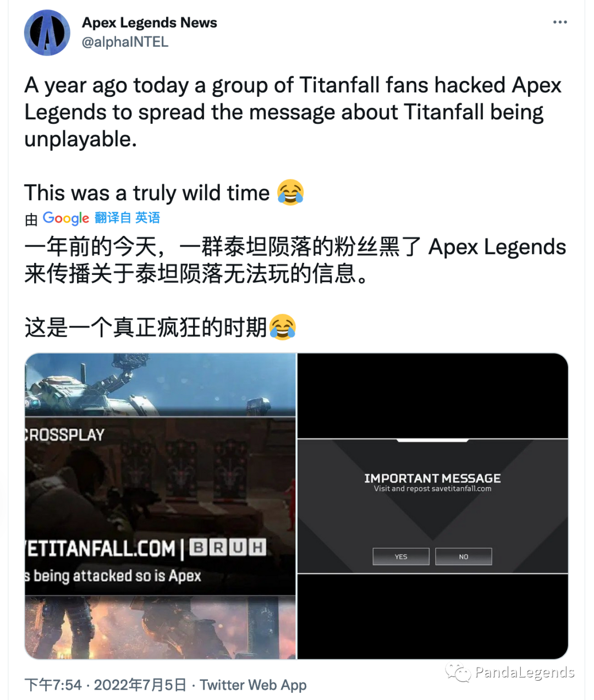Open the Apex Legends News profile avatar
594x700 pixels.
pos(47,32)
